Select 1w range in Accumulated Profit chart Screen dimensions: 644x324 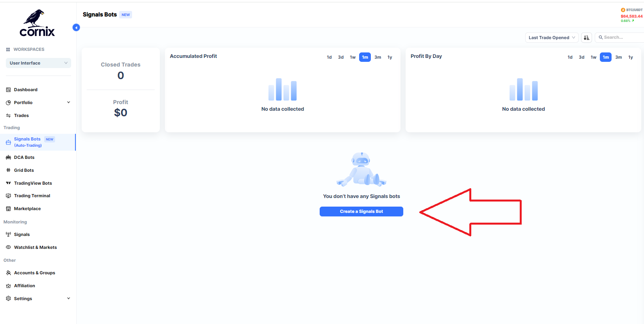coord(352,58)
